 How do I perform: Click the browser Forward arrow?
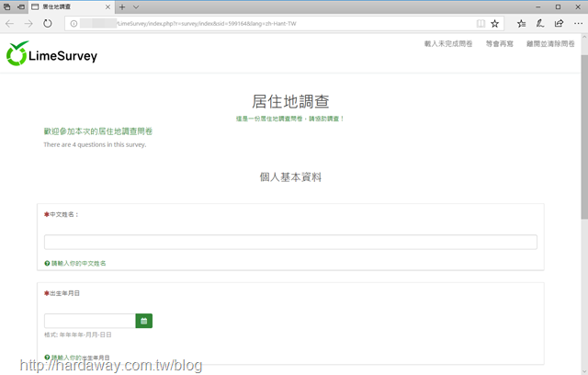tap(28, 24)
